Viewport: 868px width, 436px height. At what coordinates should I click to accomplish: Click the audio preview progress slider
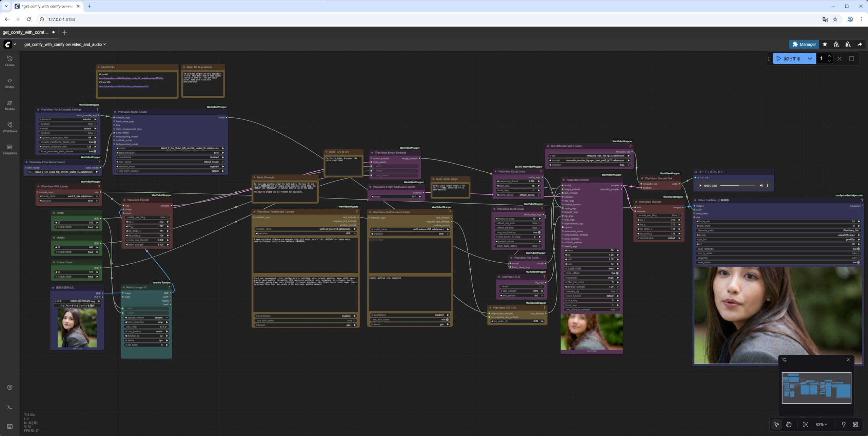(737, 186)
